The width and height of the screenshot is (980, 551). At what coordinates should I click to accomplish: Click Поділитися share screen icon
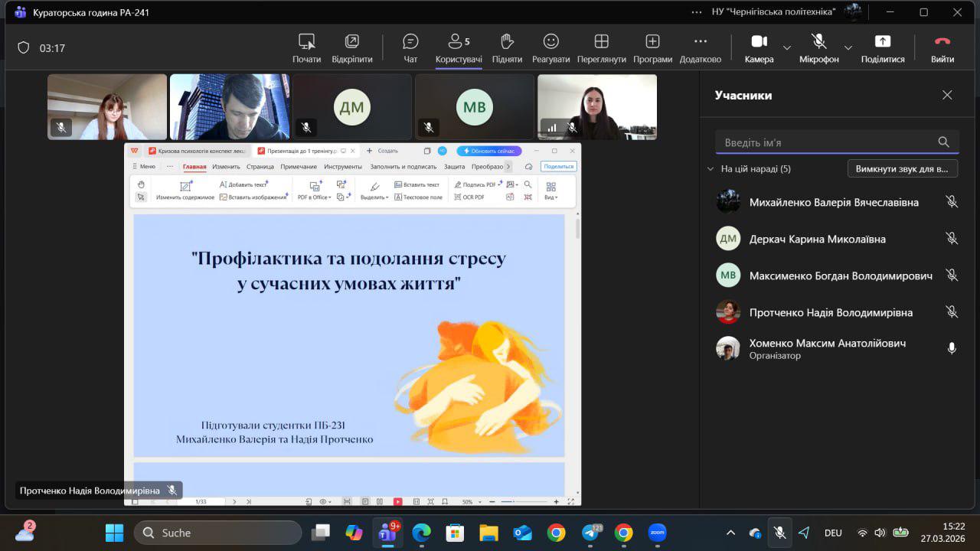[882, 47]
